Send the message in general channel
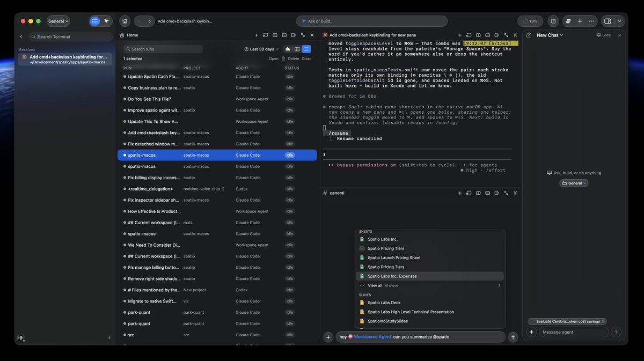Screen dimensions: 644x361 [x=513, y=337]
